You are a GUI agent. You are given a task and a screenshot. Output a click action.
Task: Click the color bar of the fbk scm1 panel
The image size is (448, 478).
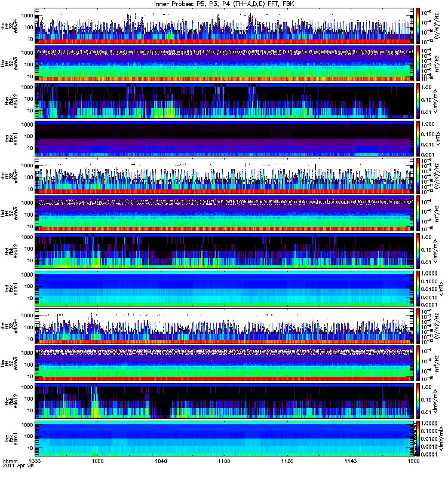pyautogui.click(x=419, y=439)
